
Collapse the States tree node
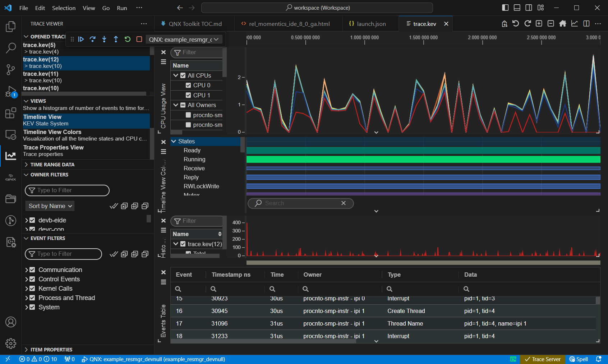click(x=174, y=141)
